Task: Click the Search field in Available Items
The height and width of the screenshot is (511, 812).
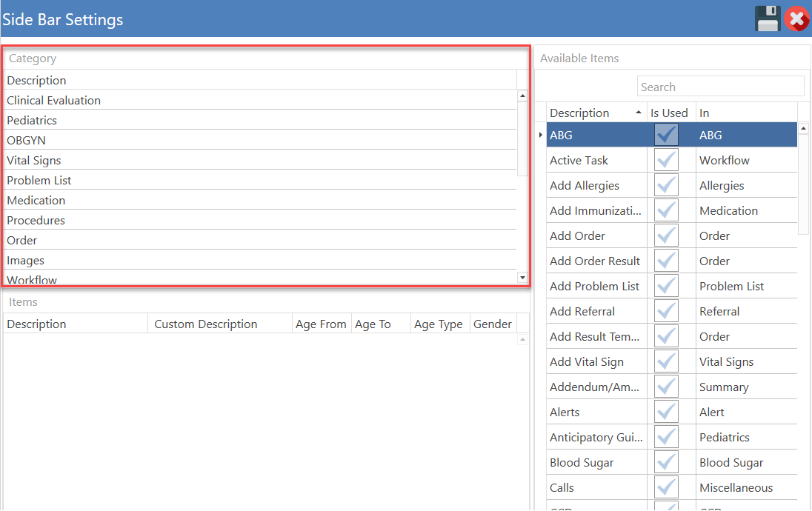Action: [720, 87]
